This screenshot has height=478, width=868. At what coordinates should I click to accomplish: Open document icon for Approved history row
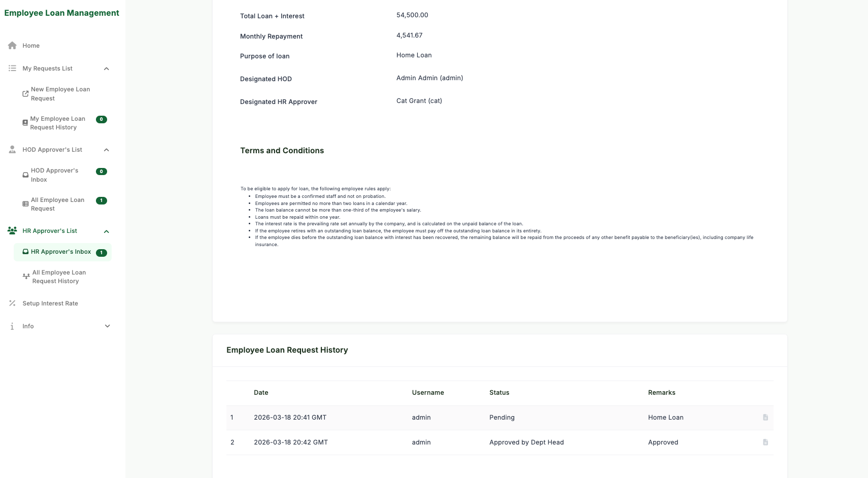(x=765, y=442)
